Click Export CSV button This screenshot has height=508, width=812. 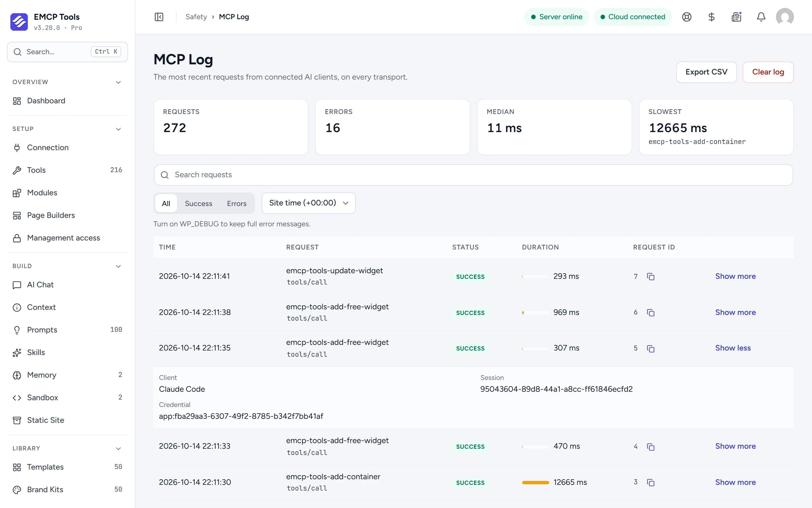pos(706,72)
